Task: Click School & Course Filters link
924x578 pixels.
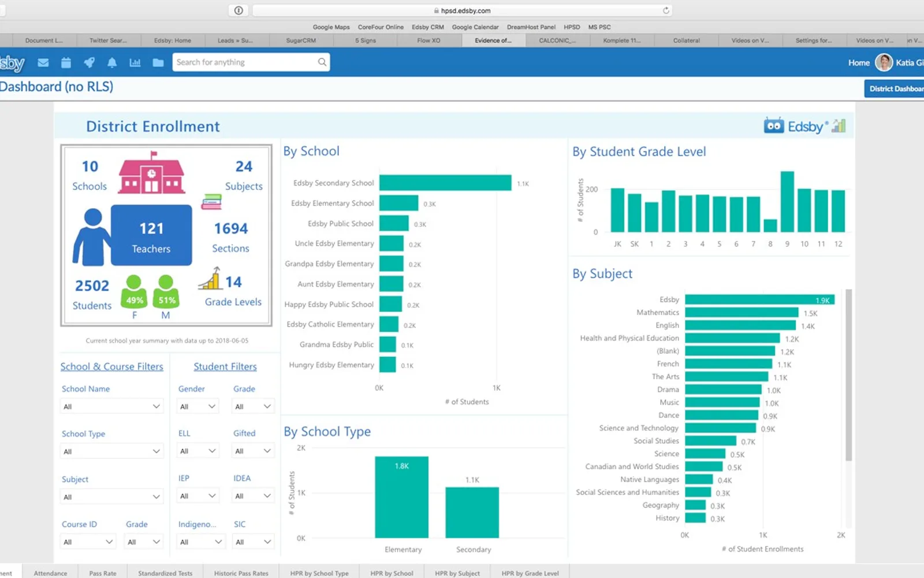Action: tap(112, 366)
